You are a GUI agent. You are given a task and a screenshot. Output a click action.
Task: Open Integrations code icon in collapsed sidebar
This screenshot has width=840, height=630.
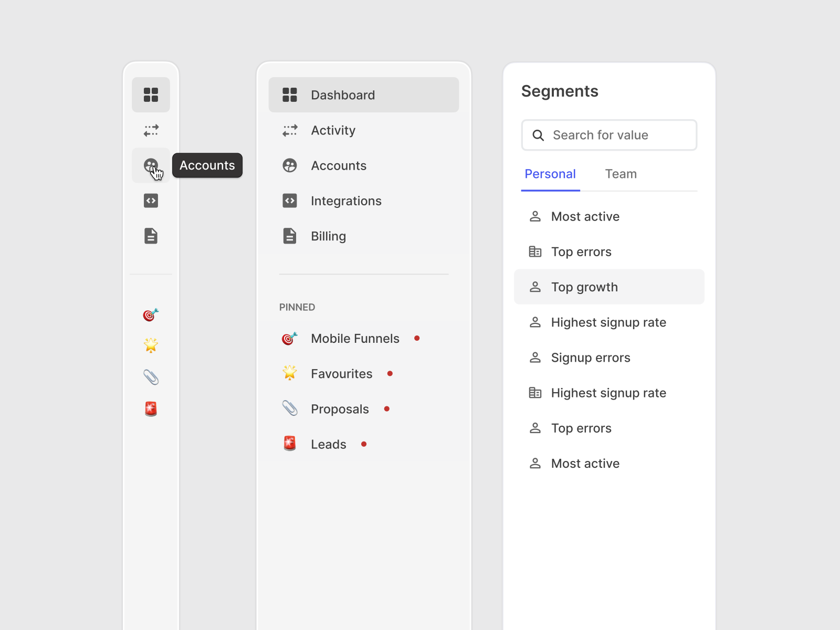(151, 201)
